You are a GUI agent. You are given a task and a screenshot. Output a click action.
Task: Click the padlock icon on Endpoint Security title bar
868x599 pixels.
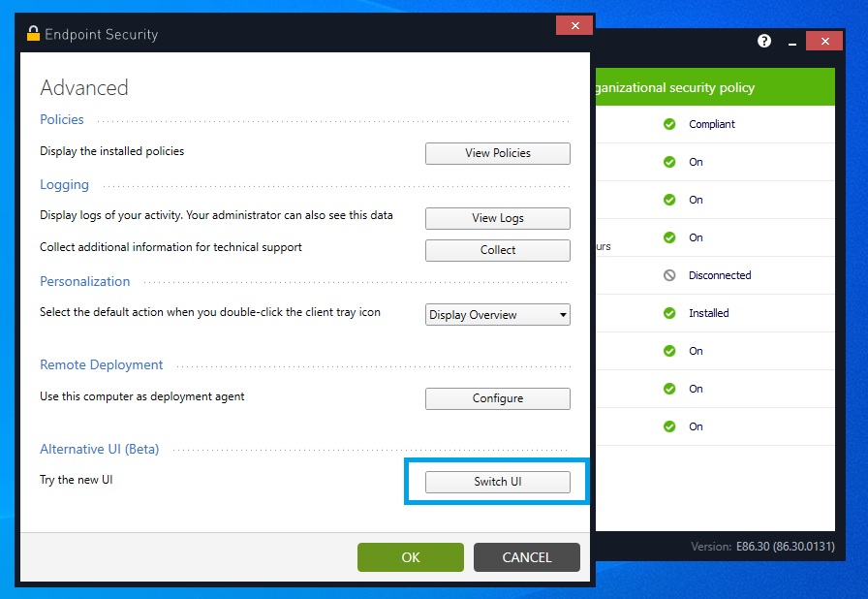click(32, 34)
